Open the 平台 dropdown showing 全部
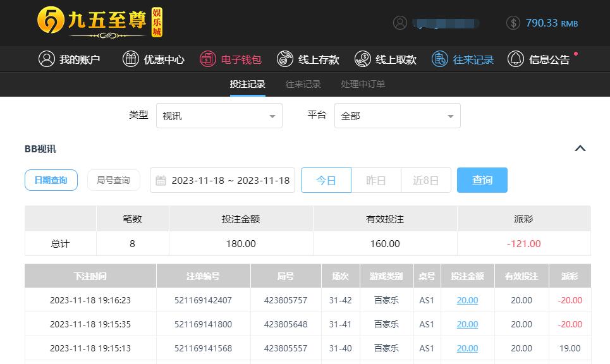610x364 pixels. pos(397,116)
